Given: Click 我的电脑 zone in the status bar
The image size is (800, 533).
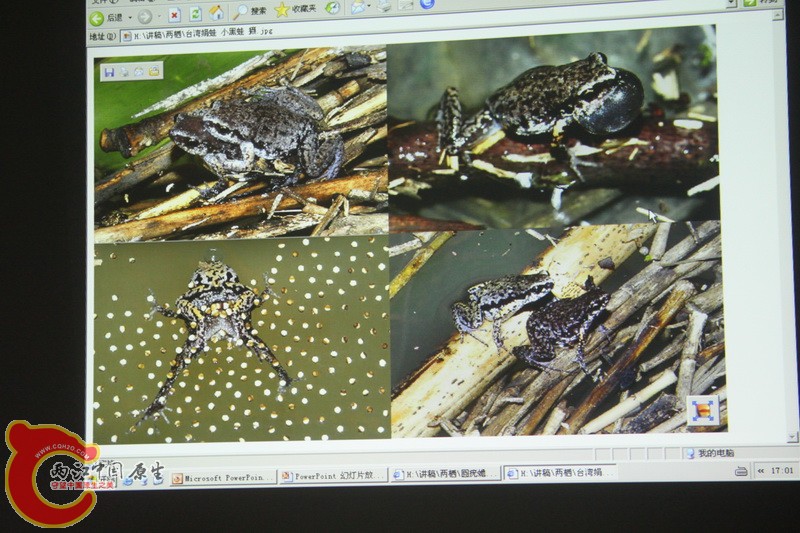Looking at the screenshot, I should 711,453.
